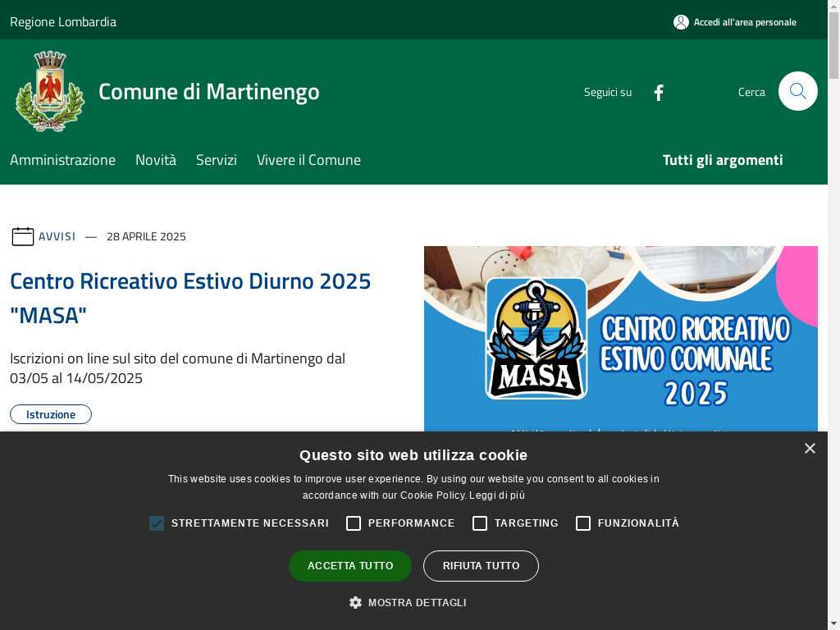Click the Istruzione tag chip
Image resolution: width=840 pixels, height=630 pixels.
click(51, 414)
